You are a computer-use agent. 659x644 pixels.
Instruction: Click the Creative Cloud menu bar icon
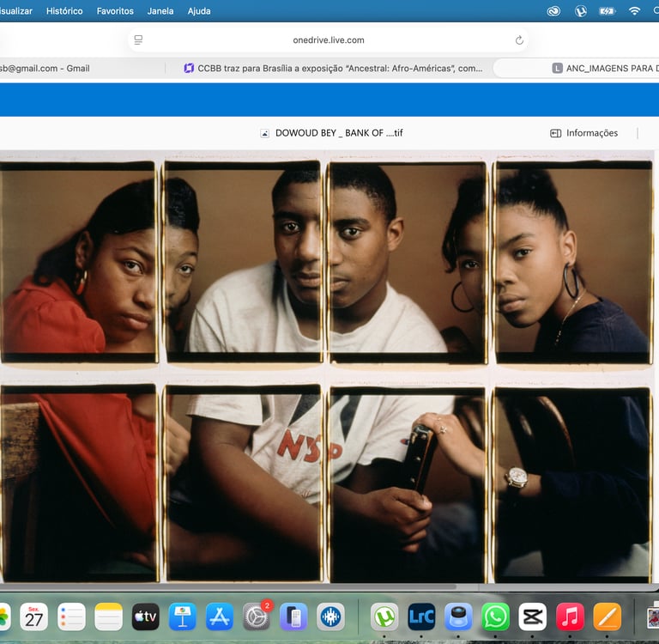pos(553,11)
